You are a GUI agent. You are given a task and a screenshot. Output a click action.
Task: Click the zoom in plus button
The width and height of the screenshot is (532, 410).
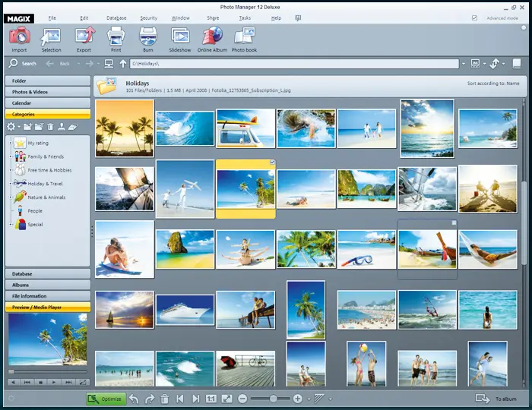point(298,399)
